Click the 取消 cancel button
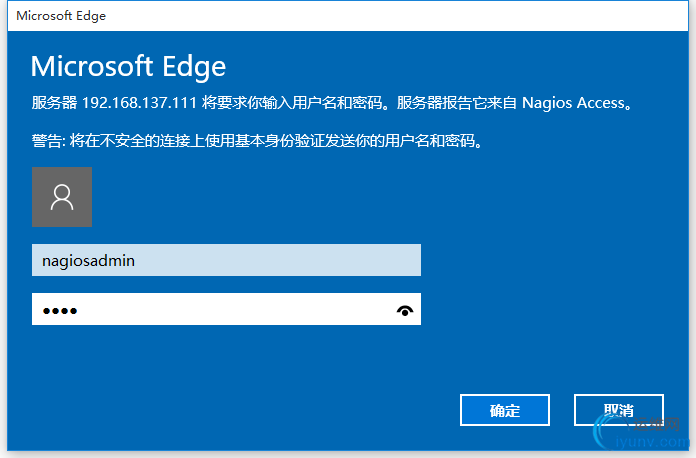This screenshot has width=696, height=458. tap(619, 410)
